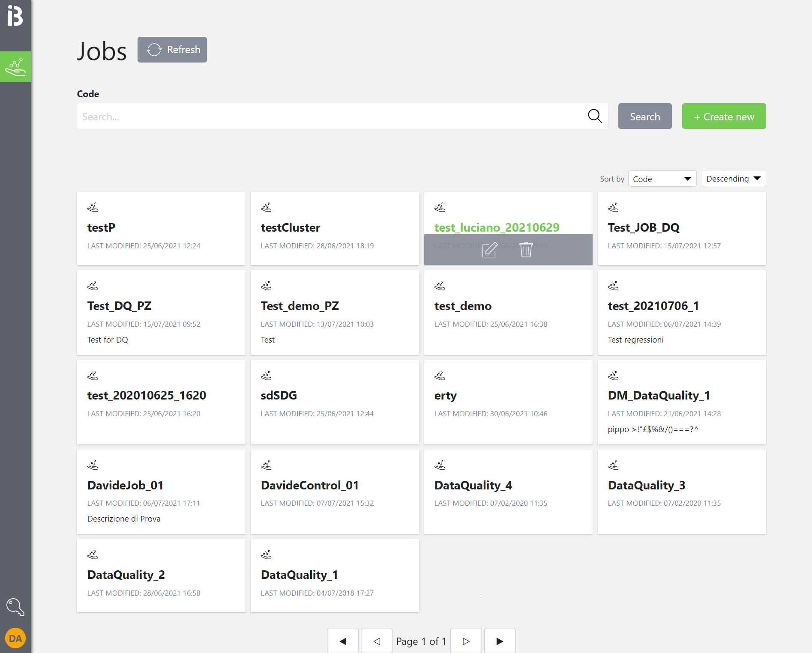Image resolution: width=812 pixels, height=653 pixels.
Task: Click the edit icon on test_luciano_20210629 card
Action: click(490, 250)
